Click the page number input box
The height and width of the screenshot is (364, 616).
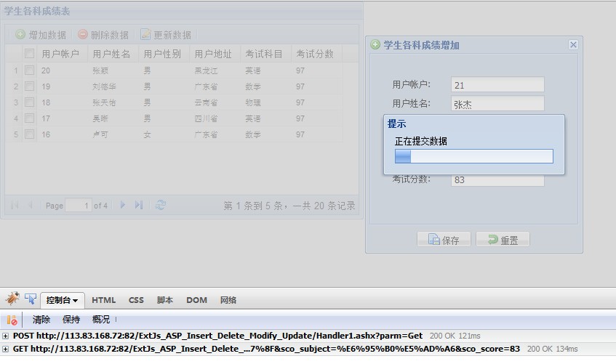click(x=79, y=205)
